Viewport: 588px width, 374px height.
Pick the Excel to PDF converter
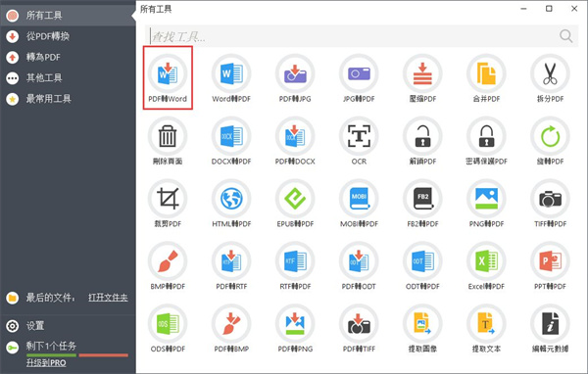(x=486, y=265)
